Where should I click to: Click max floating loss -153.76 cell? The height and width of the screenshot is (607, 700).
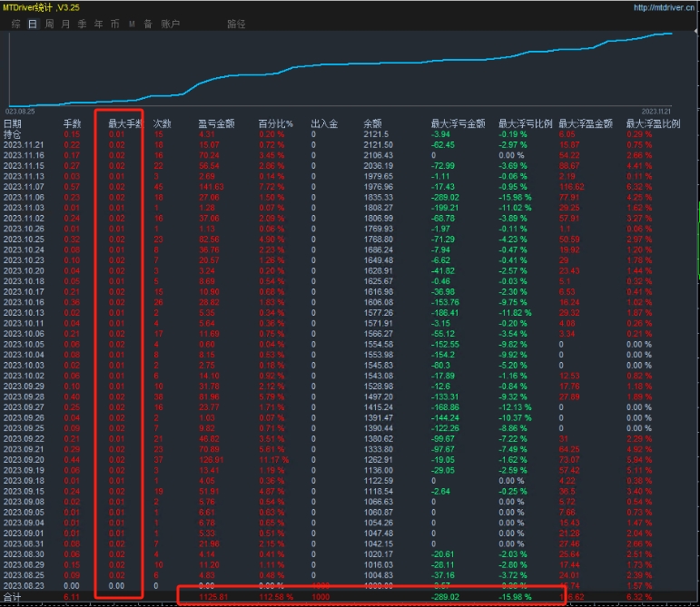click(445, 302)
